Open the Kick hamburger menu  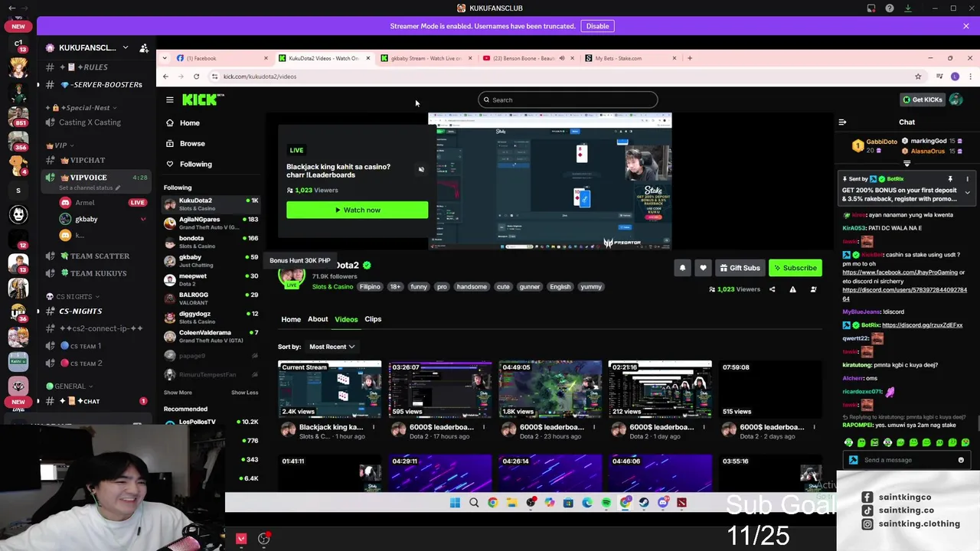coord(170,99)
